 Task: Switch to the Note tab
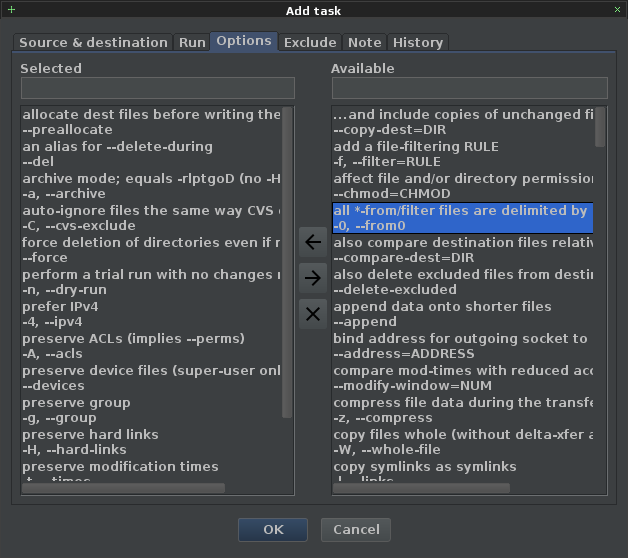(364, 42)
